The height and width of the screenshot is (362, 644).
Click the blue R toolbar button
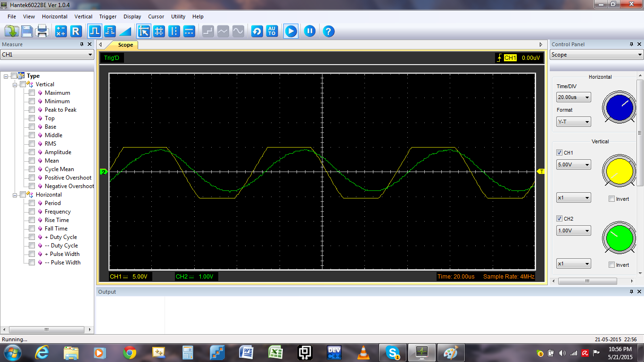click(x=76, y=32)
